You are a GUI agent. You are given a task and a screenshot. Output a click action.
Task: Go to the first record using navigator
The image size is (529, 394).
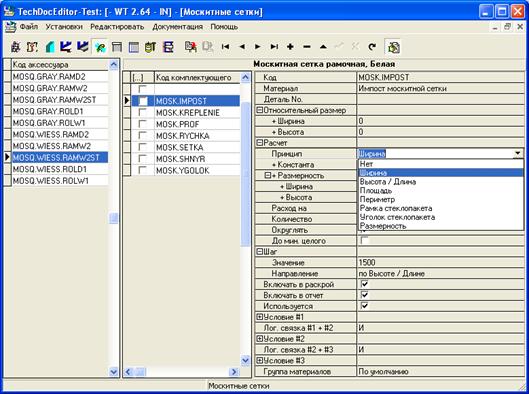[225, 47]
